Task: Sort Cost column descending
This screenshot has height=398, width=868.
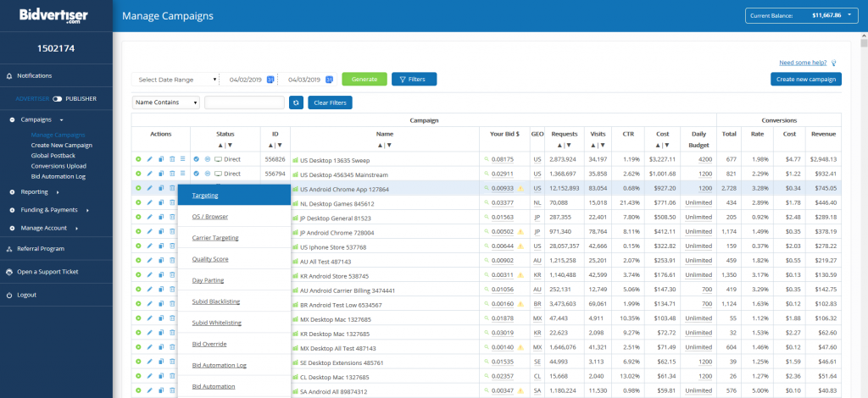Action: click(667, 146)
